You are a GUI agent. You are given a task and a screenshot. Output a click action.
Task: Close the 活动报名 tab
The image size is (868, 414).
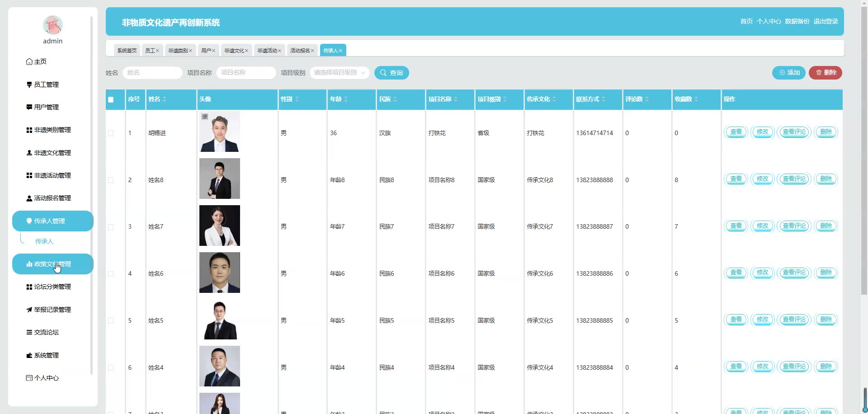(x=312, y=51)
